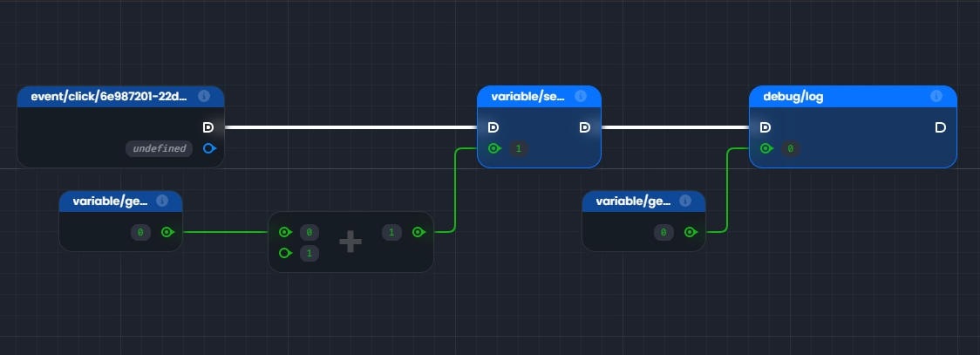Viewport: 980px width, 355px height.
Task: Select the debug/log node title
Action: (793, 97)
